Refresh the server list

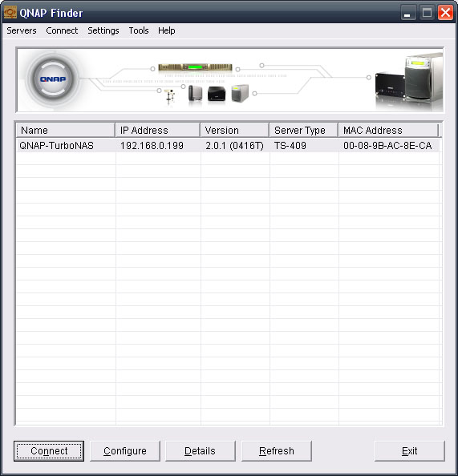coord(276,451)
